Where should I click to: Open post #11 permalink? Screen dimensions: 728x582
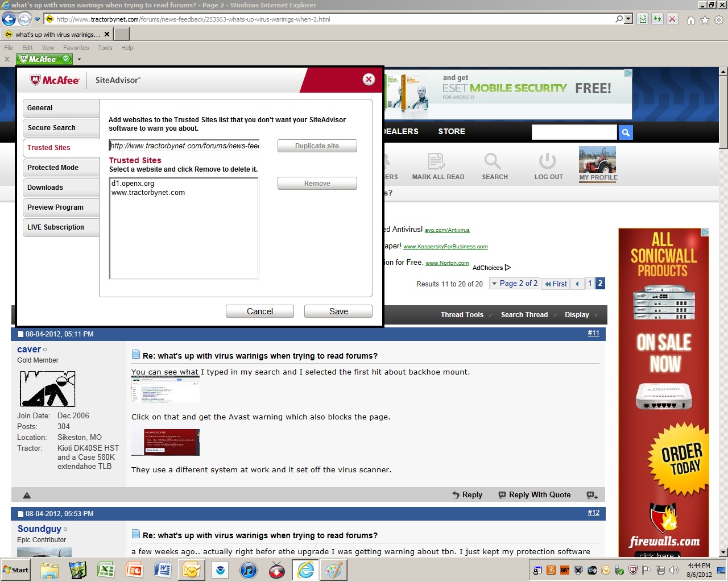(x=593, y=333)
